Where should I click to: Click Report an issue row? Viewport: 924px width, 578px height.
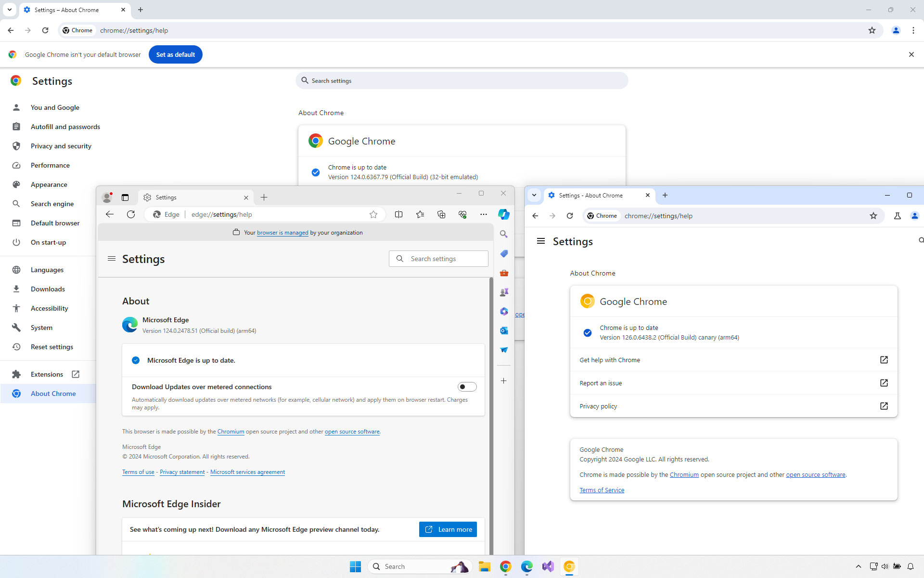733,383
